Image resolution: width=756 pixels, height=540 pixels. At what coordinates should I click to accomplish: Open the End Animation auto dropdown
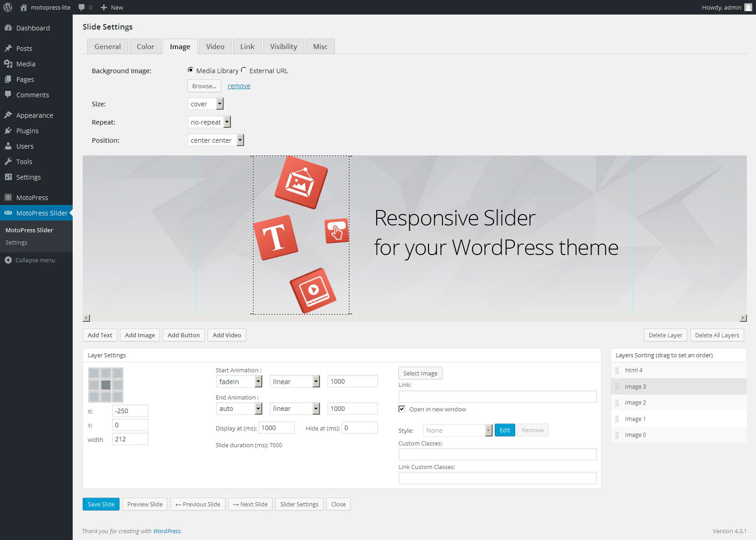coord(239,409)
